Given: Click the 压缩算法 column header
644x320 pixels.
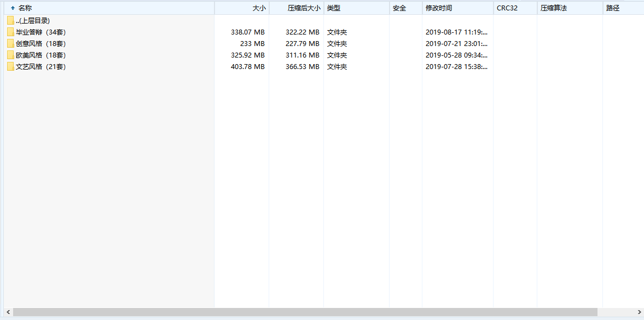Looking at the screenshot, I should tap(554, 8).
